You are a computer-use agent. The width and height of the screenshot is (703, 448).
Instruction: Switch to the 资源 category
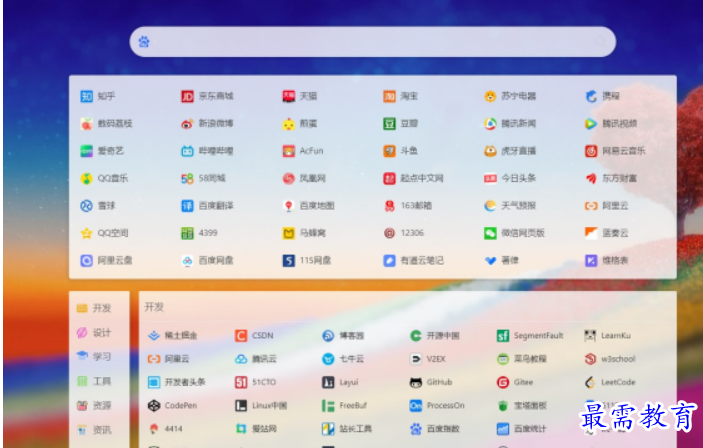tap(94, 405)
